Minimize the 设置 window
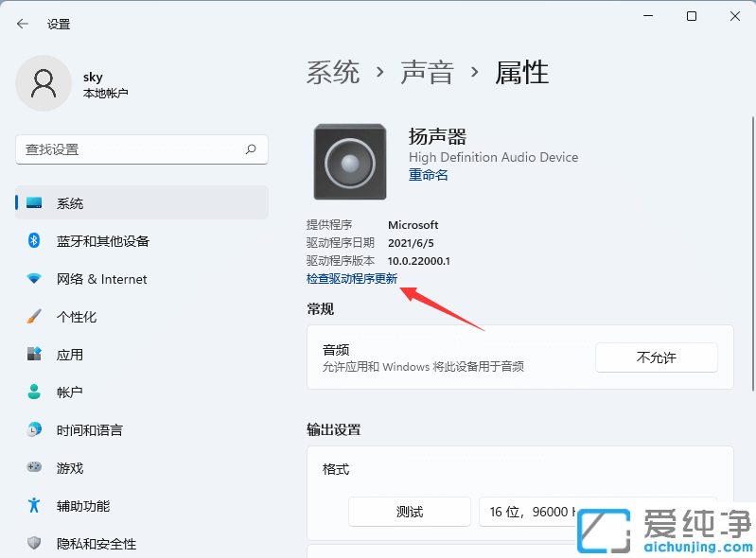The image size is (756, 558). 648,16
